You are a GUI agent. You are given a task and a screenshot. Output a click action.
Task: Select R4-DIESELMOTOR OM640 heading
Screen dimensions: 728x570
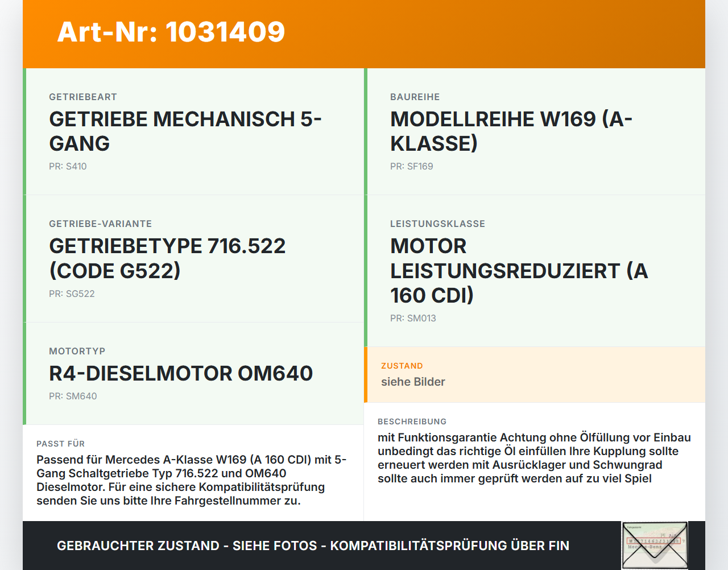pyautogui.click(x=181, y=373)
